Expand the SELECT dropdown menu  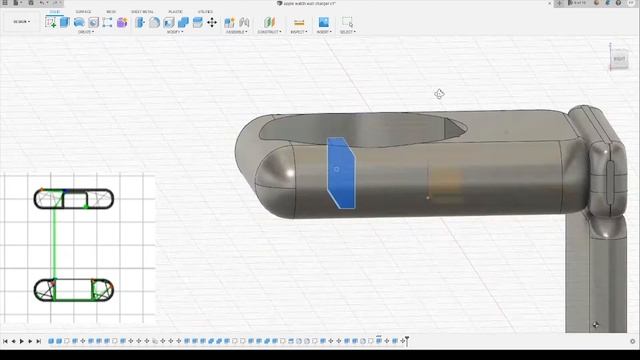pyautogui.click(x=348, y=32)
